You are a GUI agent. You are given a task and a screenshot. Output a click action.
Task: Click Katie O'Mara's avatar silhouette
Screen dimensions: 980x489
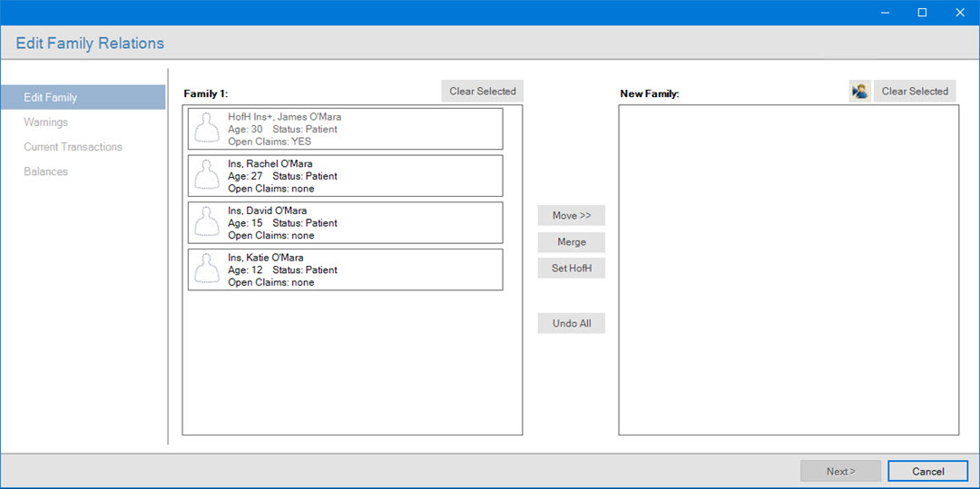(209, 270)
